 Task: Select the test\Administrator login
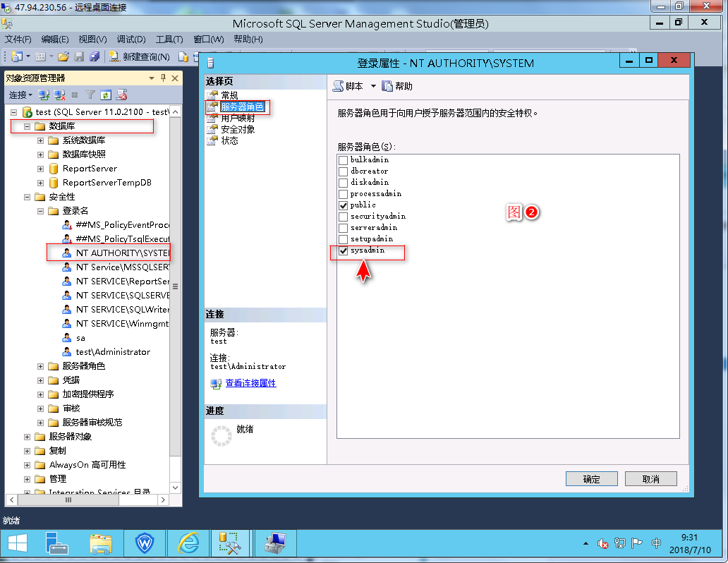113,351
